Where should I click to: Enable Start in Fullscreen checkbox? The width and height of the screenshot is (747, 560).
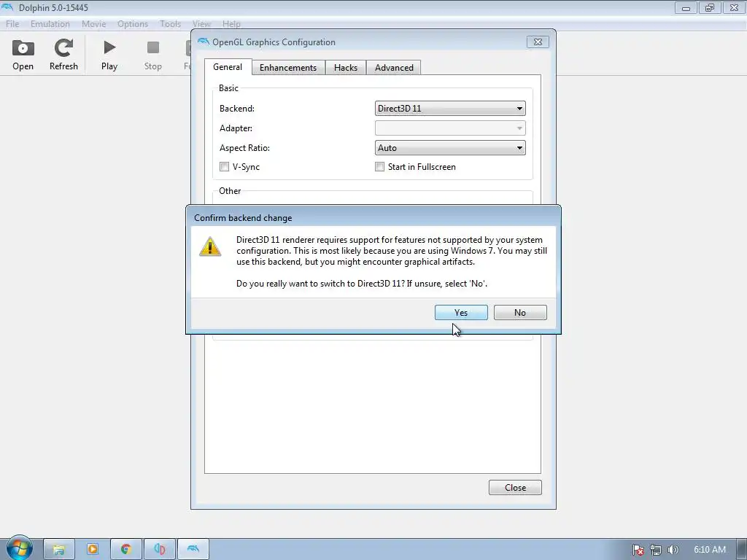(379, 167)
